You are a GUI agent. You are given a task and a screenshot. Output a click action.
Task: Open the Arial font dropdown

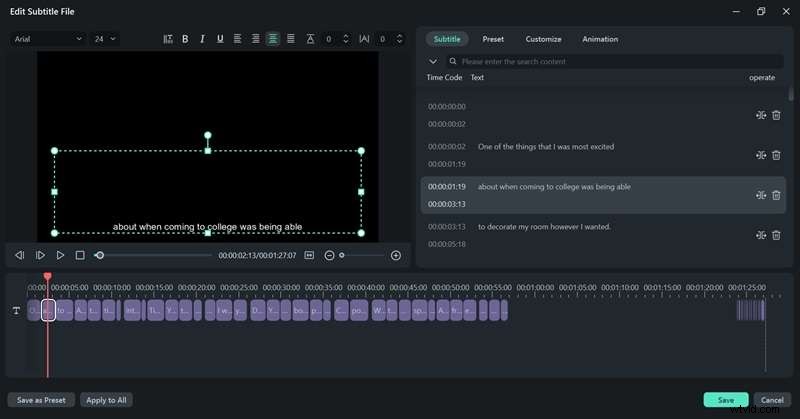(x=48, y=39)
